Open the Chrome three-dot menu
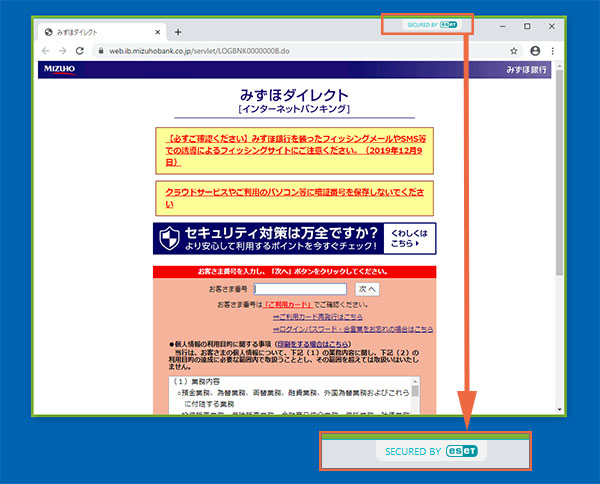 (x=553, y=51)
